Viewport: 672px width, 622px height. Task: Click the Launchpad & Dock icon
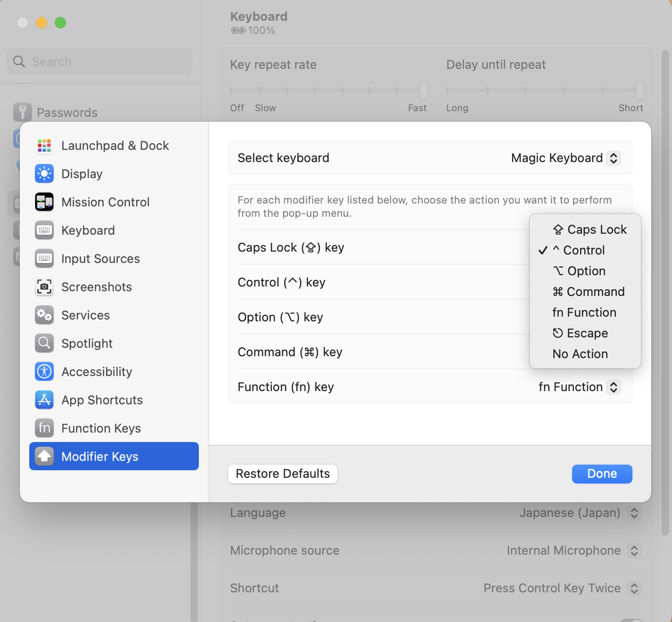pyautogui.click(x=44, y=146)
